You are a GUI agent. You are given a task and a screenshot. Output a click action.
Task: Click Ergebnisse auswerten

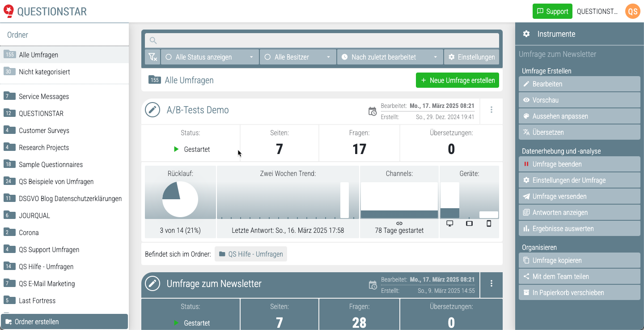point(580,228)
